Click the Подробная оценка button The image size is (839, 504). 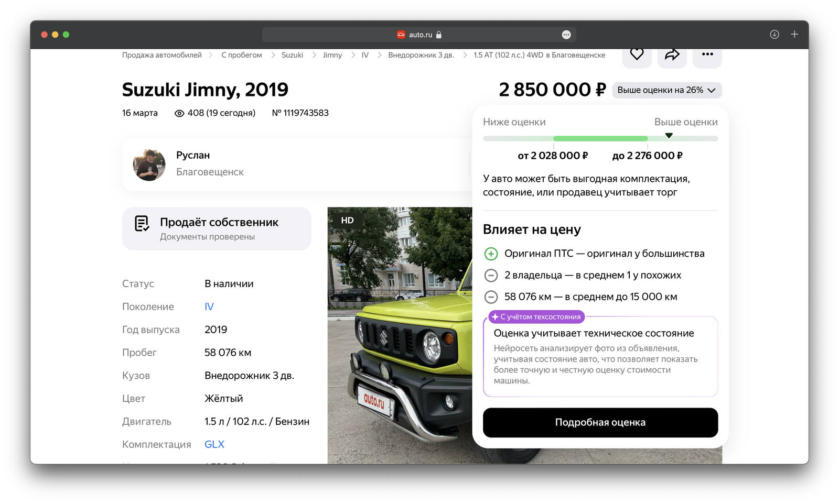point(600,423)
